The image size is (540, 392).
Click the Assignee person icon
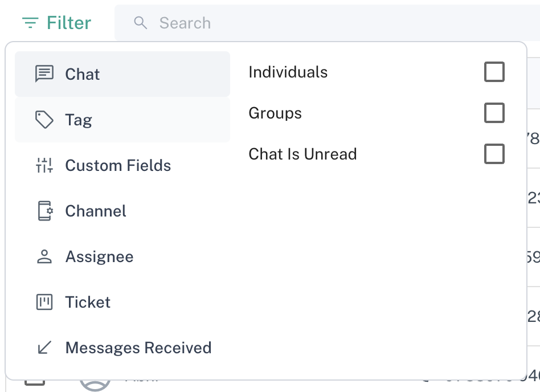pyautogui.click(x=44, y=256)
